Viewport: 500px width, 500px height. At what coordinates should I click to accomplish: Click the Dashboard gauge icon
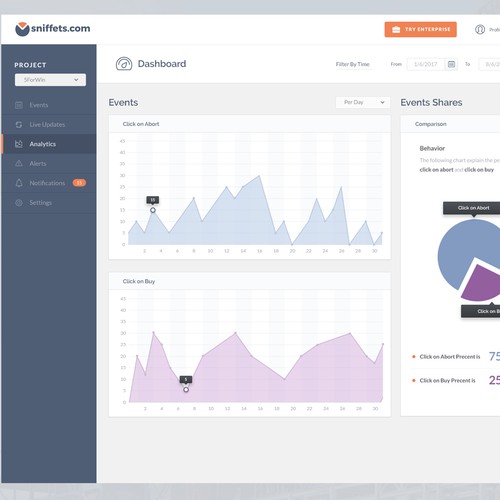point(124,64)
